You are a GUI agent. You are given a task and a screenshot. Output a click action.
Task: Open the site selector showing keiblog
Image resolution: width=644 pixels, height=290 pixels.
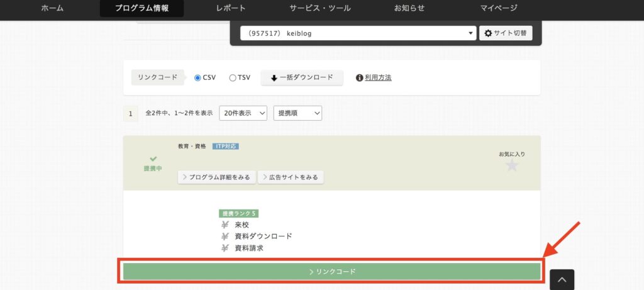[358, 33]
